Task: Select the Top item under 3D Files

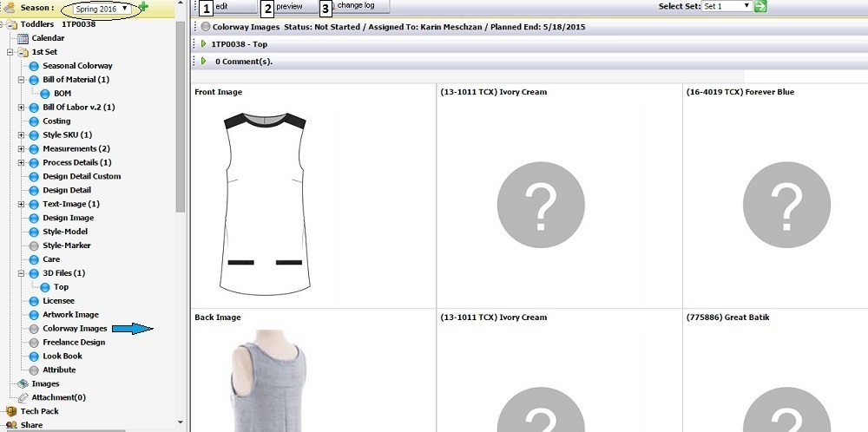Action: click(x=61, y=287)
